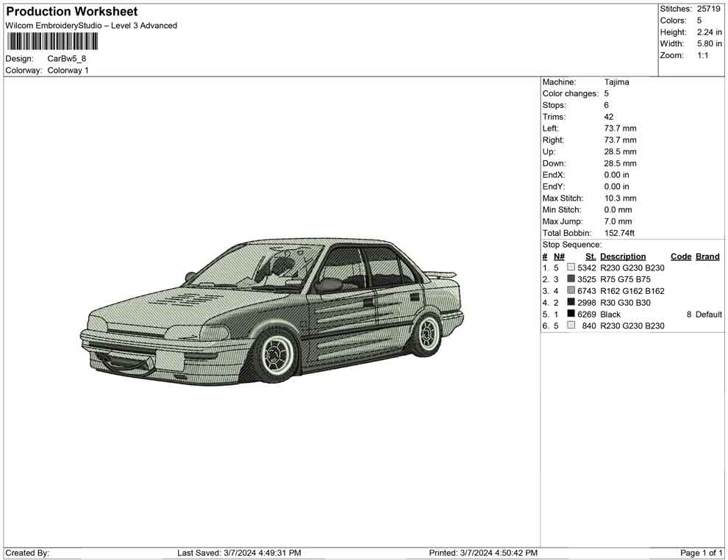Select Machine value Tajima

coord(616,82)
